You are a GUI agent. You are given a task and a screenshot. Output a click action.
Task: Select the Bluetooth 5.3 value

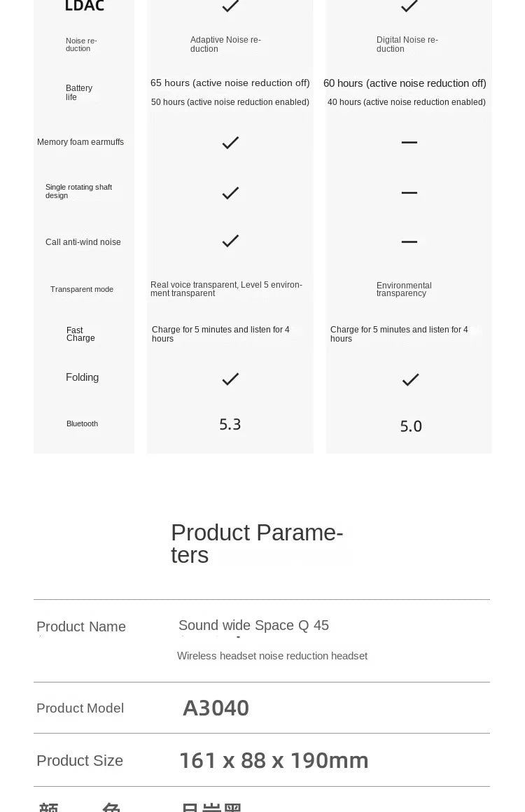tap(230, 424)
